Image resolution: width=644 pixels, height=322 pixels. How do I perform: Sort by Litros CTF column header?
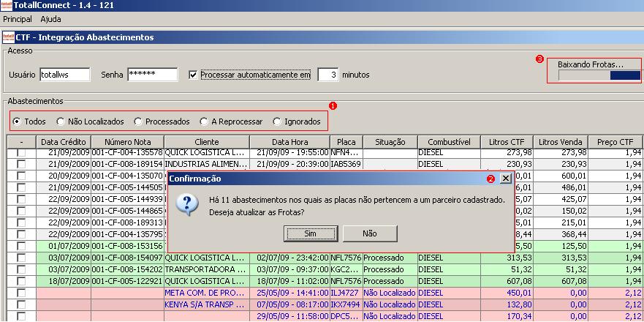(507, 142)
